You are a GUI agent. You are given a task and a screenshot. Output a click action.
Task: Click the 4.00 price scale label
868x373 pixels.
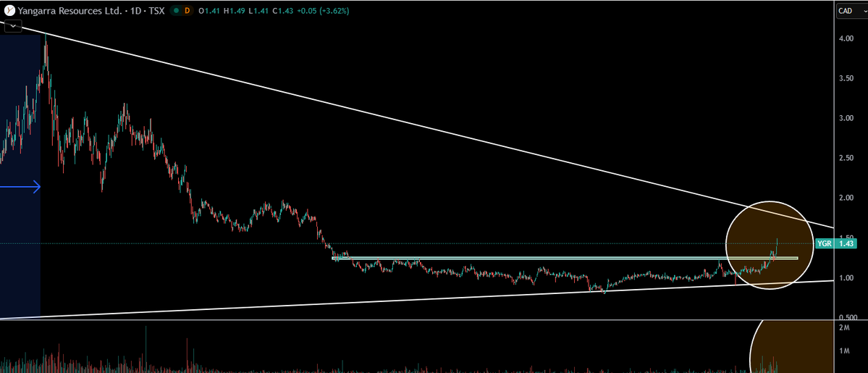(846, 39)
